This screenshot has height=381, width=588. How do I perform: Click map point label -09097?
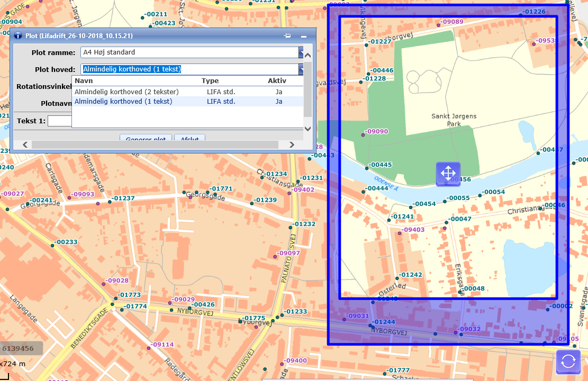click(x=288, y=253)
